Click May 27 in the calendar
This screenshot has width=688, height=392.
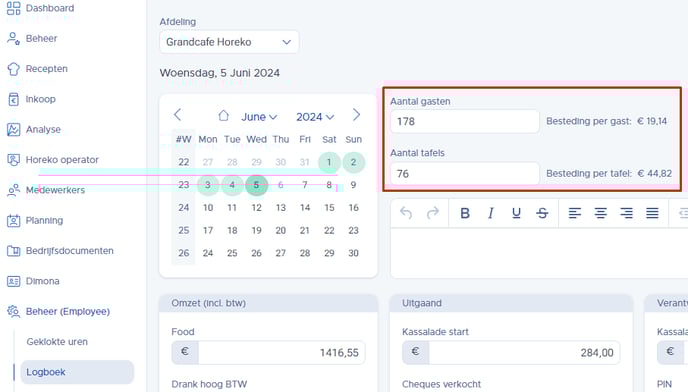pos(208,162)
